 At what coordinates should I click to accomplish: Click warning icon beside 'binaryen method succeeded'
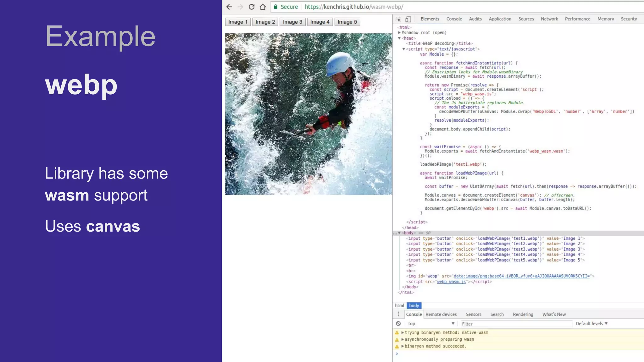point(397,347)
